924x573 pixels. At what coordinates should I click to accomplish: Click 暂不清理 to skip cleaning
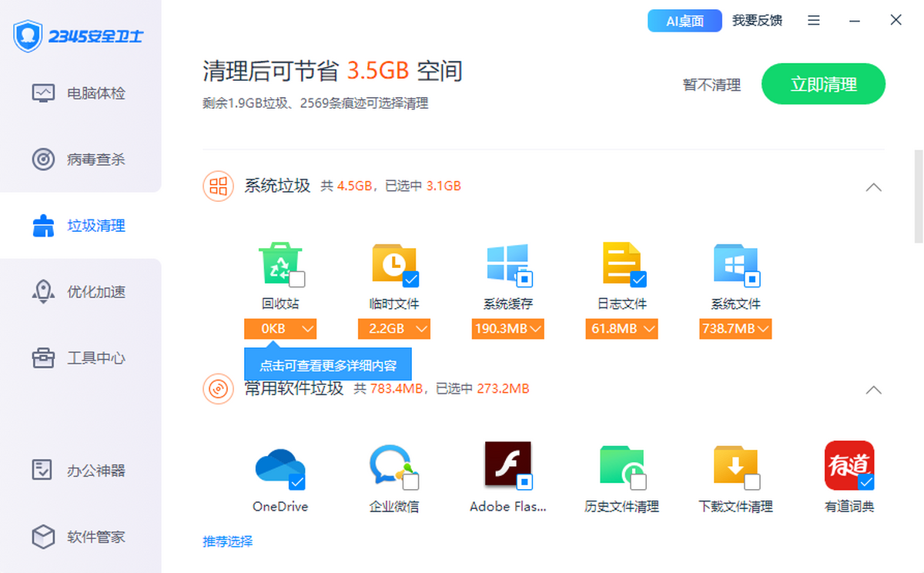coord(711,85)
